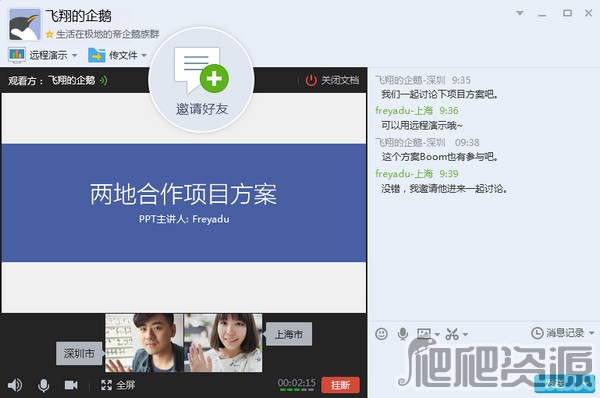Click the 深圳市 location label
The width and height of the screenshot is (600, 398).
[x=79, y=353]
